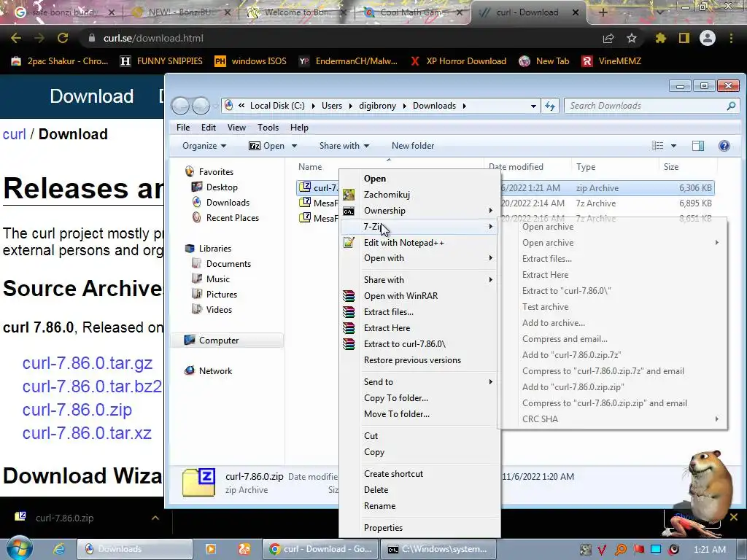
Task: Open the Tools menu in Explorer
Action: (x=268, y=128)
